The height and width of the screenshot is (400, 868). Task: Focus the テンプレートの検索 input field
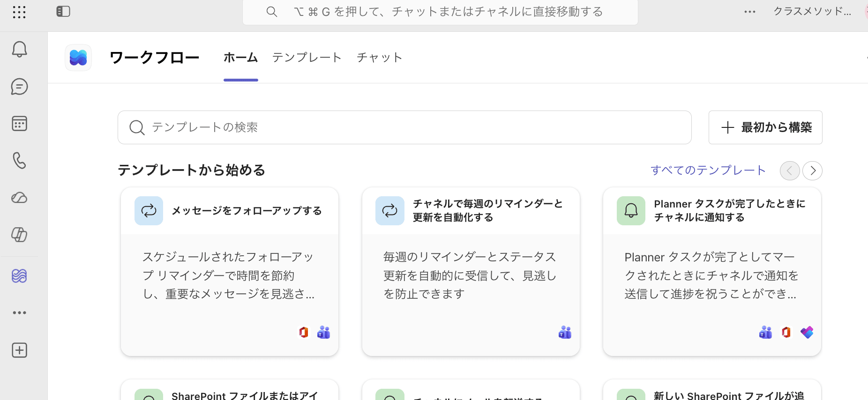(404, 127)
